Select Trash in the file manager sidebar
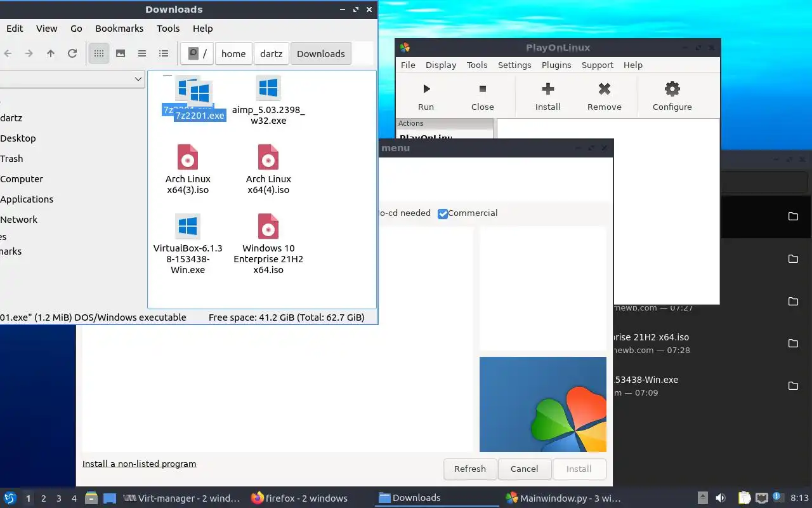The width and height of the screenshot is (812, 508). (11, 159)
